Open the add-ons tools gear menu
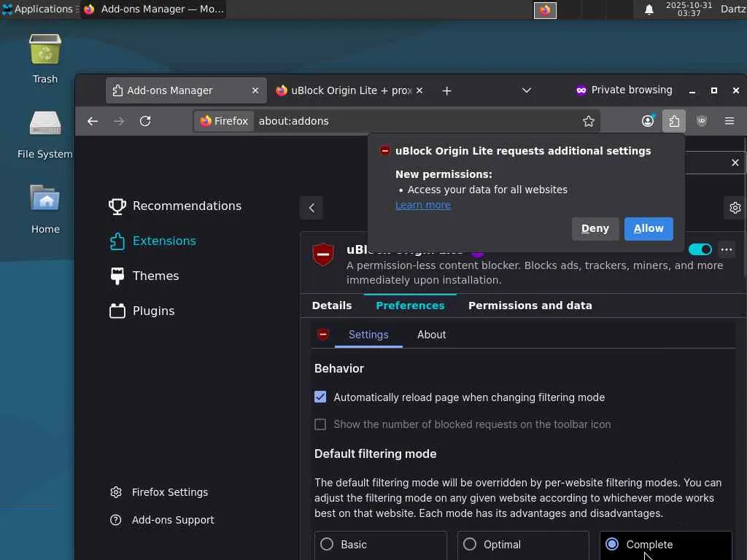Viewport: 747px width, 560px height. click(735, 208)
